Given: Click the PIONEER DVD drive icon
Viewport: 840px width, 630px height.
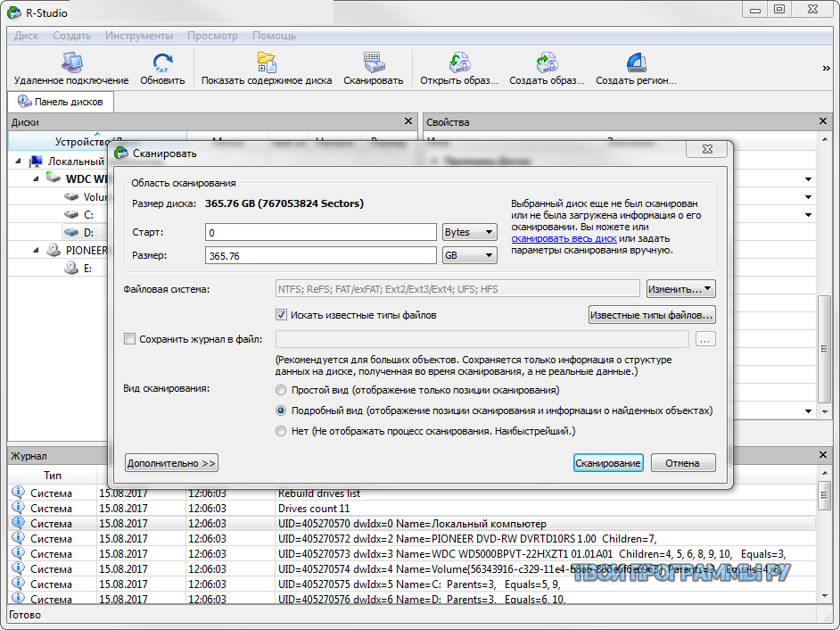Looking at the screenshot, I should point(53,250).
